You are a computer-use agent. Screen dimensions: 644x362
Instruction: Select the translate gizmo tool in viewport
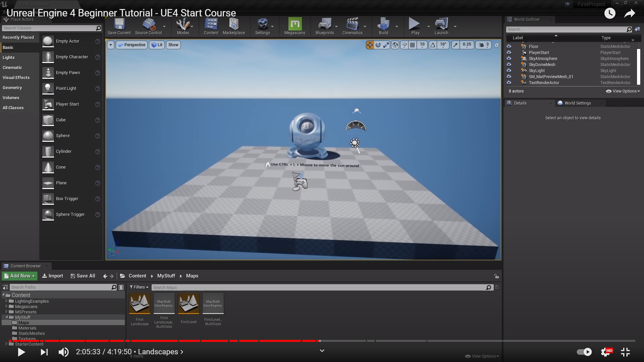pos(370,45)
